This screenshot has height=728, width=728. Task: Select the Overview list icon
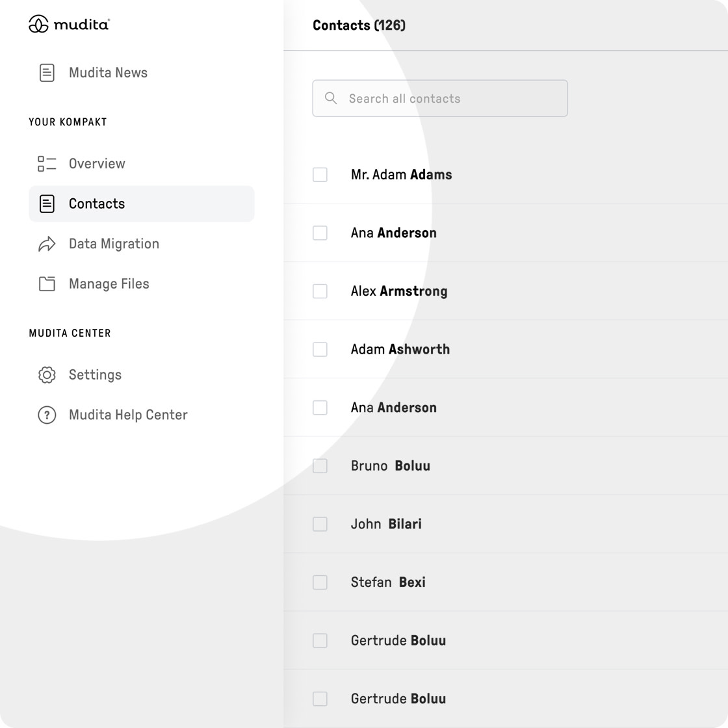(47, 164)
